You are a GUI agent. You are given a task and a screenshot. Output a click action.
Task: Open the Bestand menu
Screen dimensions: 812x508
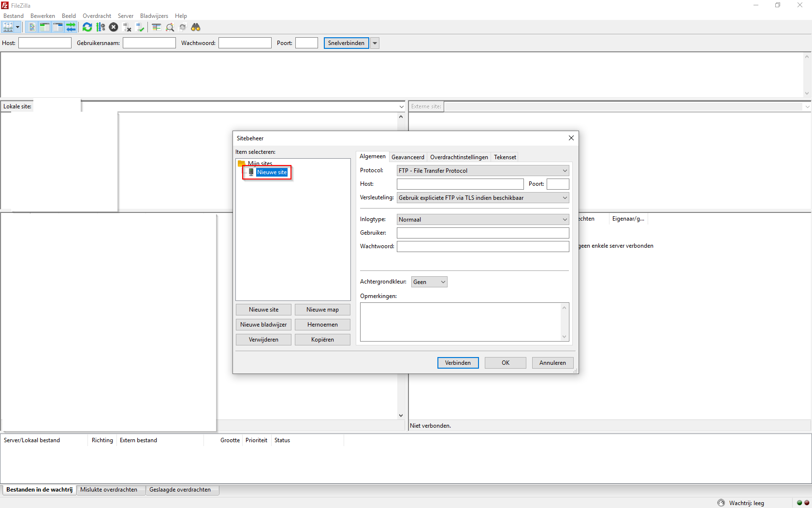click(x=14, y=16)
